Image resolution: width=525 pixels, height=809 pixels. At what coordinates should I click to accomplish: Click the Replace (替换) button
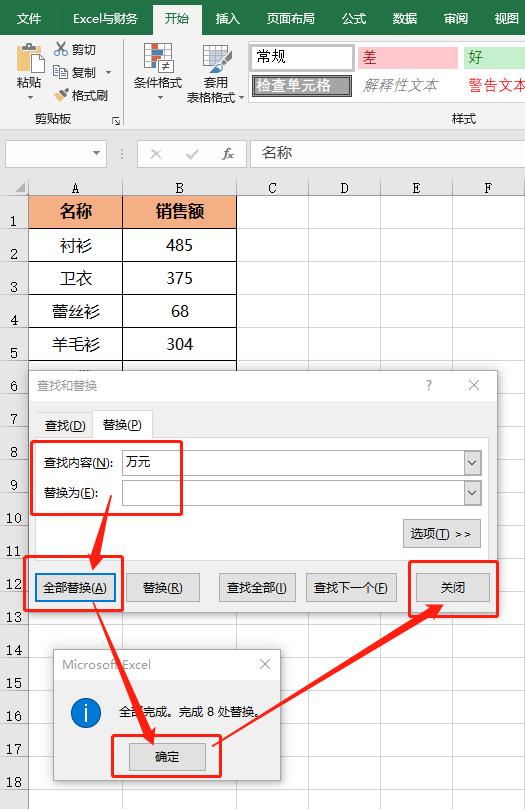162,588
